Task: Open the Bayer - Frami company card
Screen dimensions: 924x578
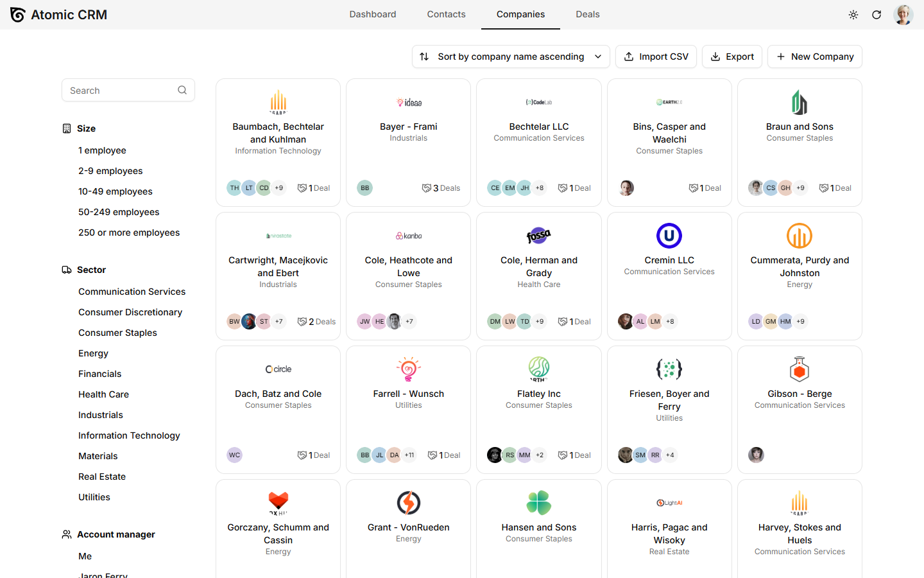Action: click(409, 143)
